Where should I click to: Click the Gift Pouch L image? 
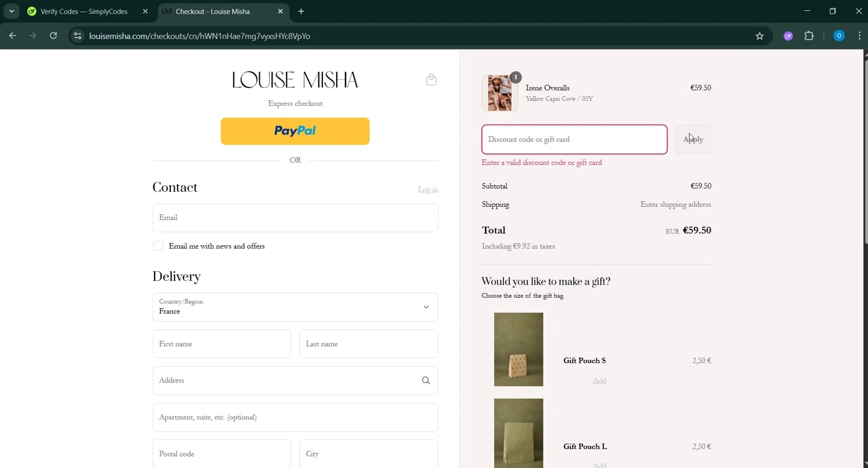(518, 433)
